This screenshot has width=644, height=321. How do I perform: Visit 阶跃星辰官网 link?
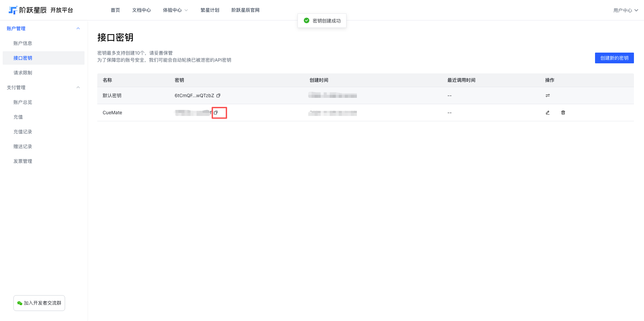coord(245,10)
